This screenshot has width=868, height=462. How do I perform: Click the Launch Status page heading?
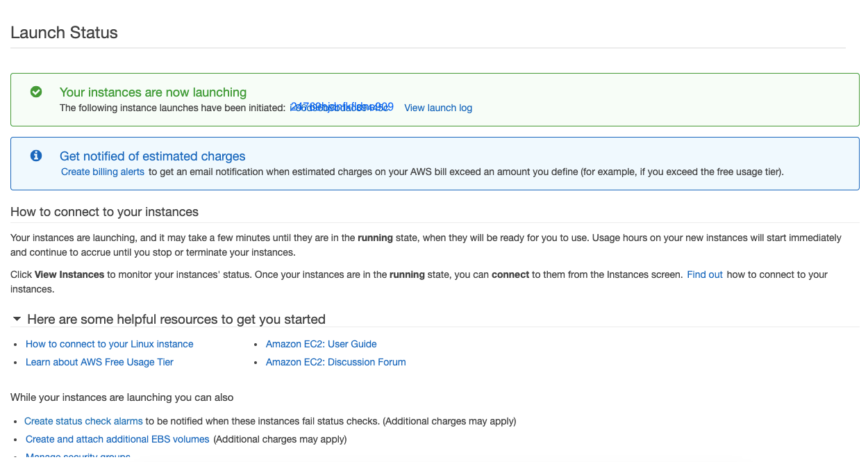(64, 33)
